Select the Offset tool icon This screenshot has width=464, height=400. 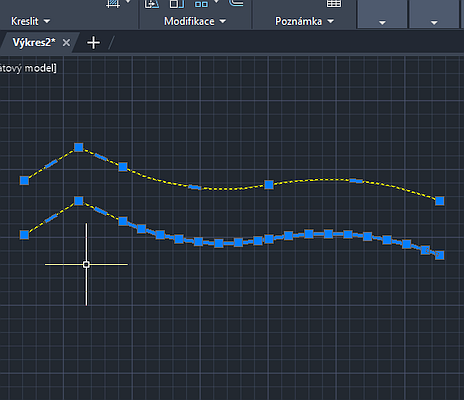coord(236,3)
